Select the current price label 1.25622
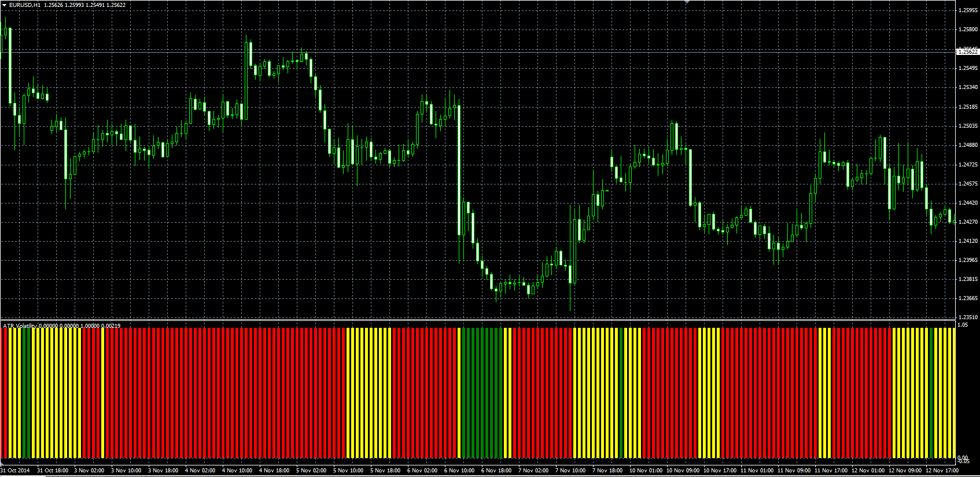Screen dimensions: 980x477 click(968, 51)
